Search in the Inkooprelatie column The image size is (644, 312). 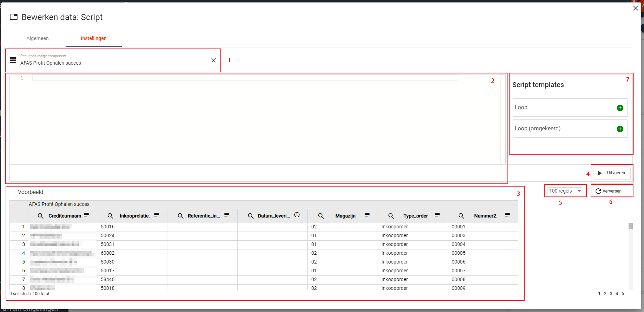click(110, 216)
